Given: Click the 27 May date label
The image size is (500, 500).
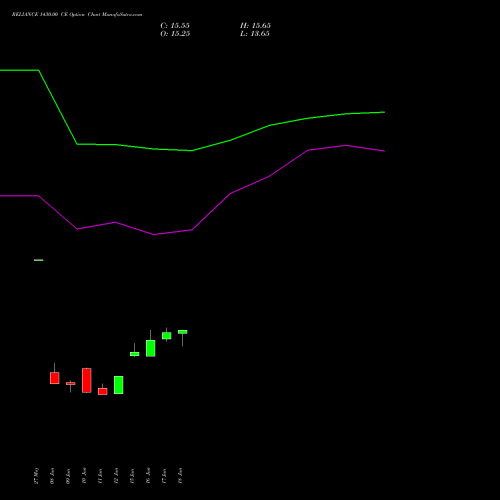Looking at the screenshot, I should [37, 476].
